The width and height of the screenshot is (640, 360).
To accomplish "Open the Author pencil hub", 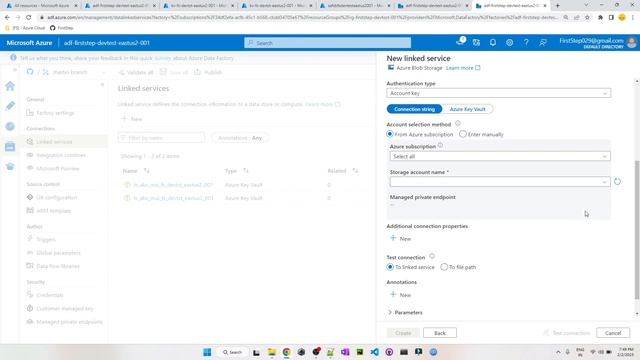I will click(x=10, y=106).
